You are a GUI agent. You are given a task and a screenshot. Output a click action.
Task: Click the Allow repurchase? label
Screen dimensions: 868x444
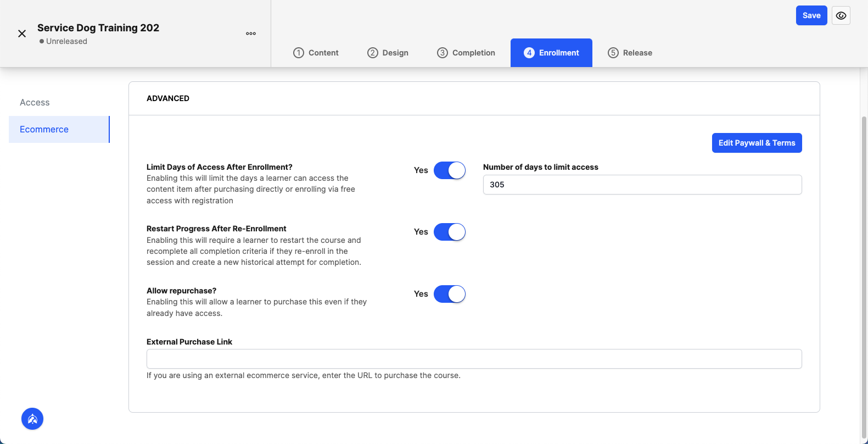182,291
